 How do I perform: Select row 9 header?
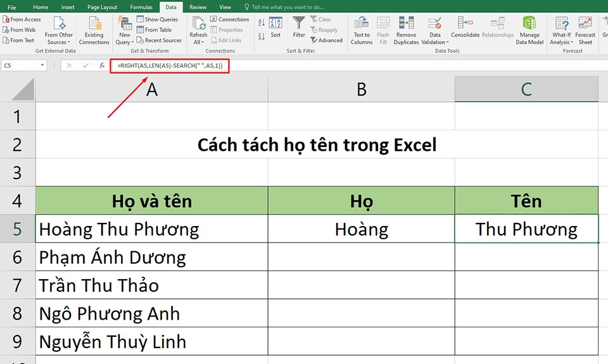pyautogui.click(x=18, y=341)
